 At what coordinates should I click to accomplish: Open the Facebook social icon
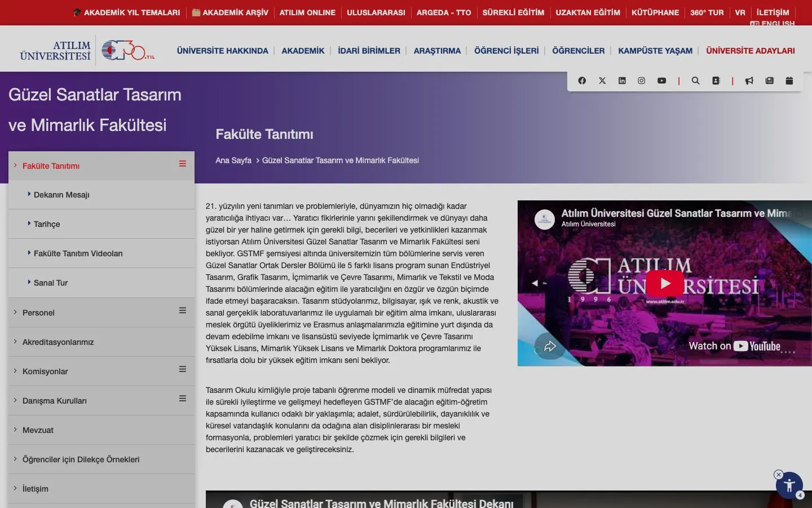coord(582,81)
